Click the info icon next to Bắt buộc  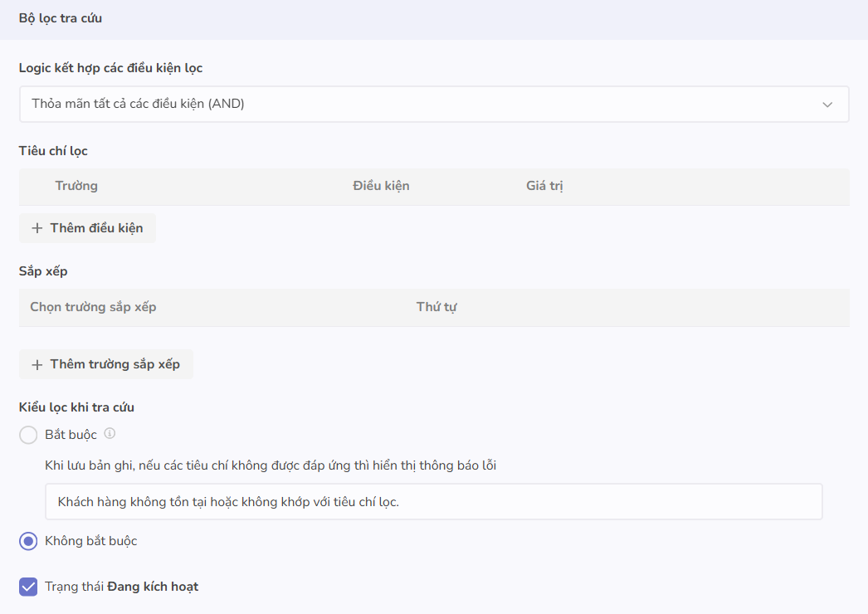[110, 433]
